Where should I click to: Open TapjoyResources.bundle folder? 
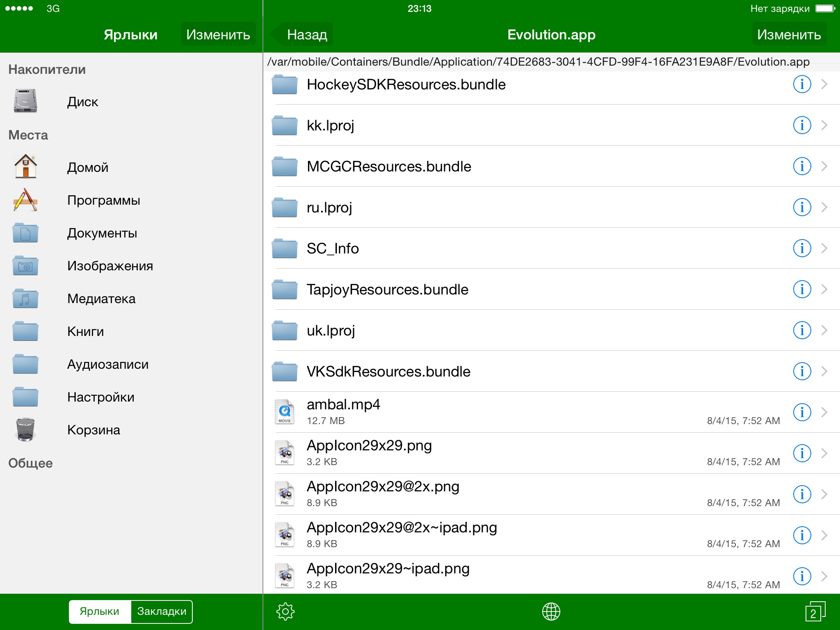[x=387, y=289]
